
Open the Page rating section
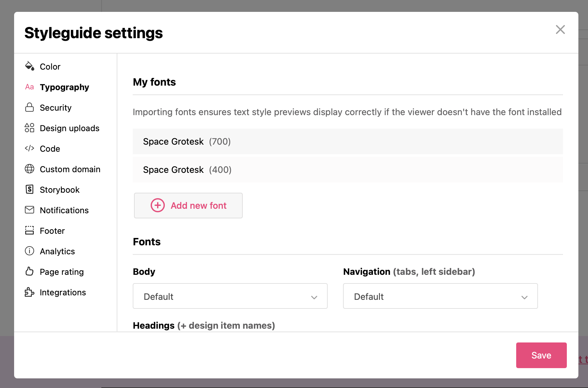pos(62,272)
